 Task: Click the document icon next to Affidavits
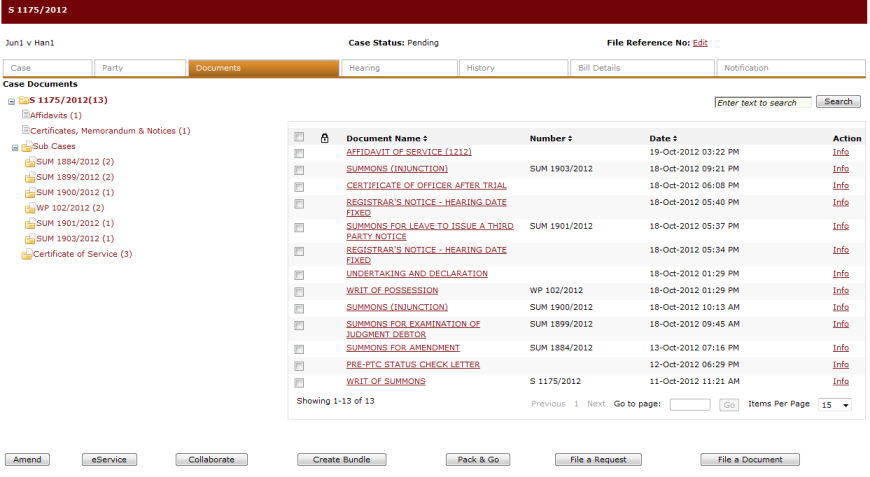[25, 116]
